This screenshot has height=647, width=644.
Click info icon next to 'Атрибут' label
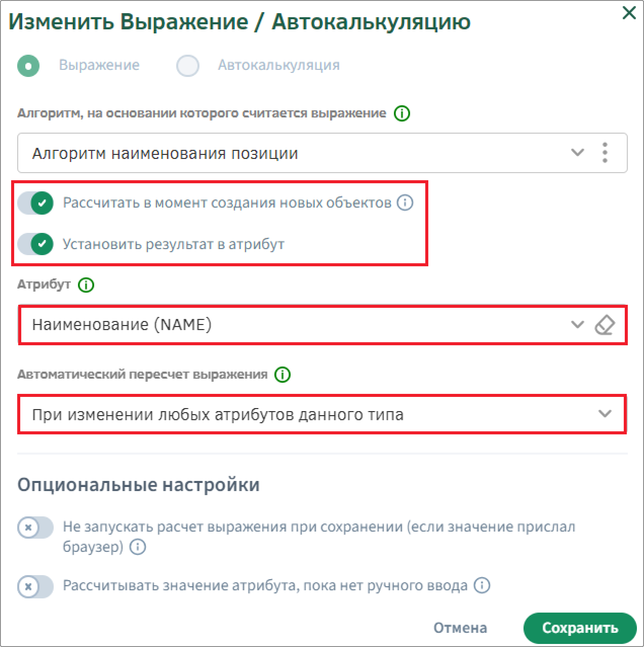point(86,285)
